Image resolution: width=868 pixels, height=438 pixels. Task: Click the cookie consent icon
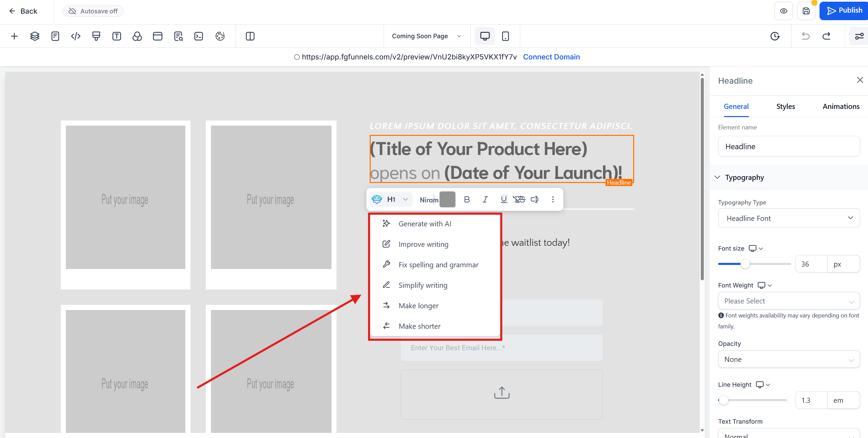tap(220, 36)
